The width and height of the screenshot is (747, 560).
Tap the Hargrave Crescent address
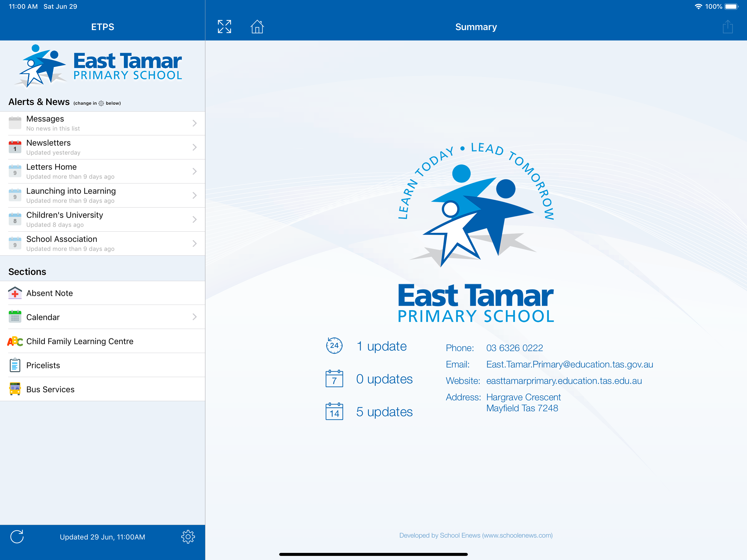tap(523, 402)
